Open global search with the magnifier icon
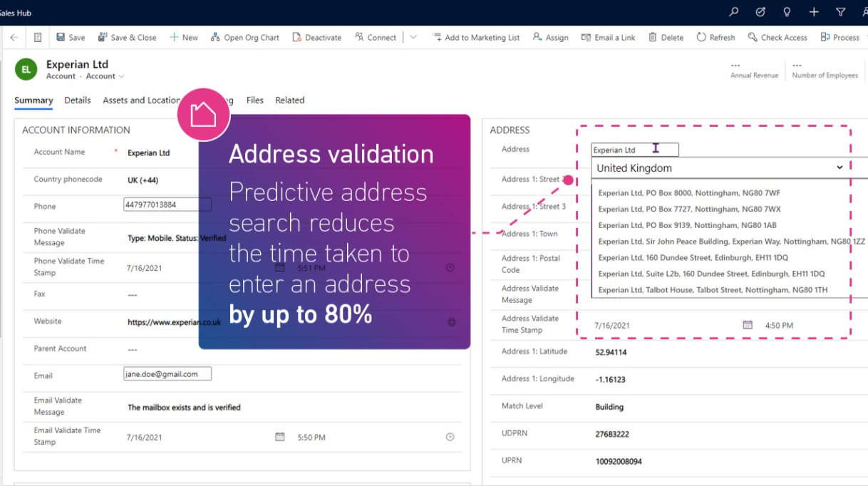The image size is (868, 486). click(733, 12)
